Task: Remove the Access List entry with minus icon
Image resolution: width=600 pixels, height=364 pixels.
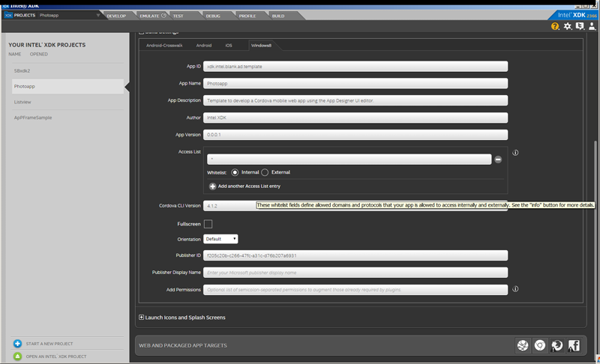Action: [498, 160]
